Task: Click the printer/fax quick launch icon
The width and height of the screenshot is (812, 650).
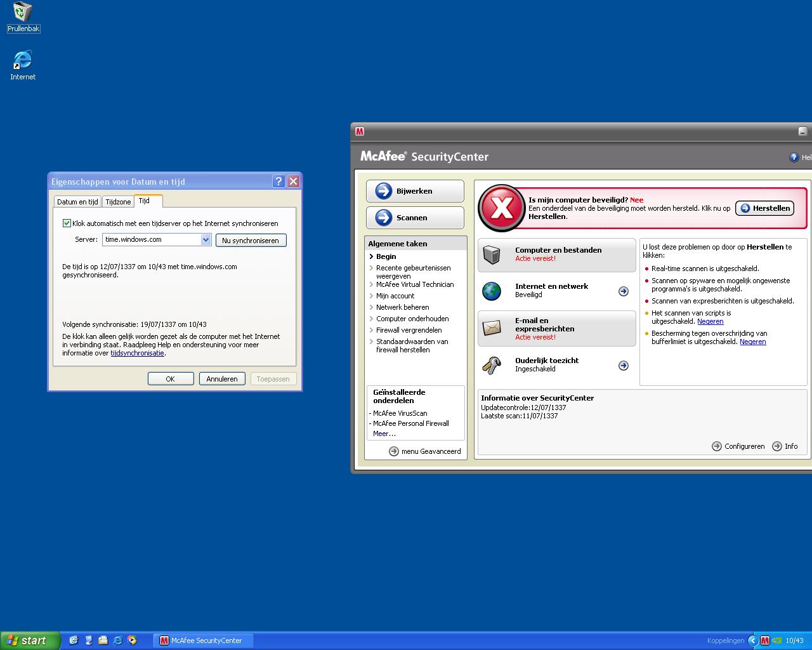Action: (103, 640)
